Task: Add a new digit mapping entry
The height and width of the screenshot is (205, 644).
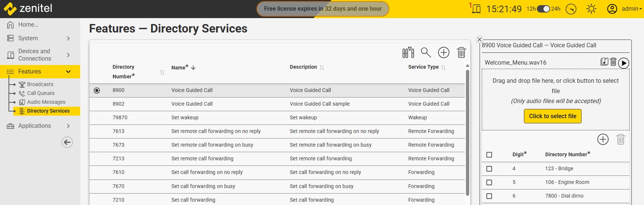Action: [x=603, y=139]
